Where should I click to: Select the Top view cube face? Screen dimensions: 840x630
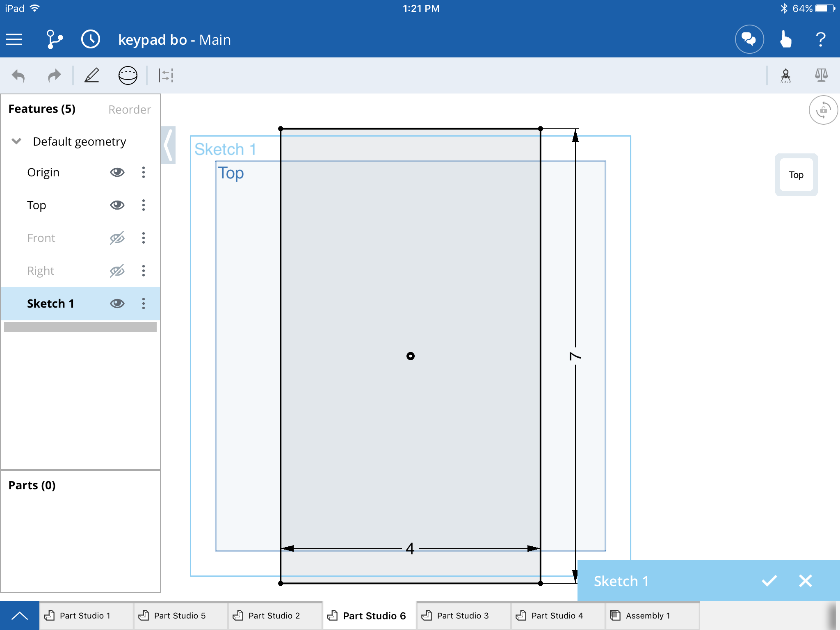[x=796, y=175]
